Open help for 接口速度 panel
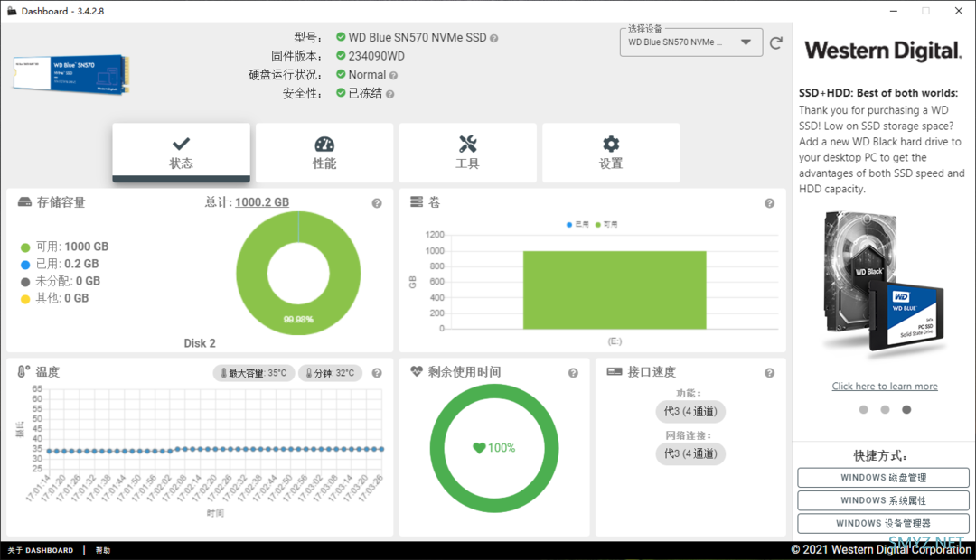 click(x=769, y=373)
